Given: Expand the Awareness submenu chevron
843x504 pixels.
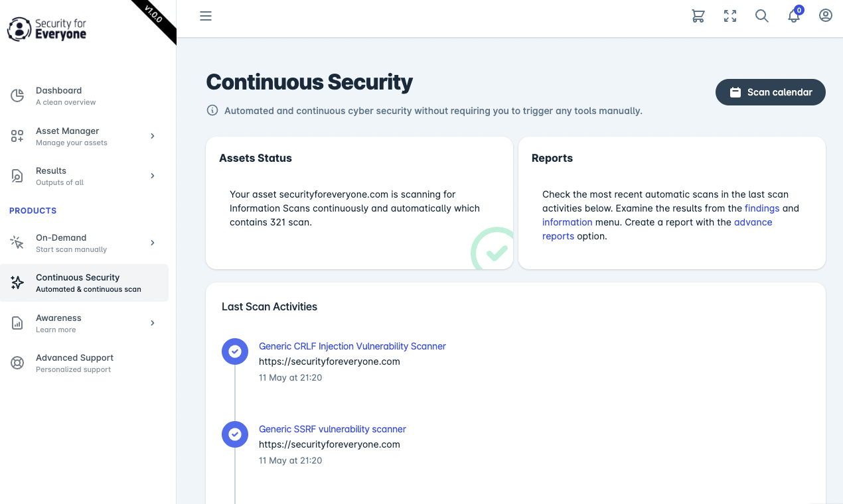Looking at the screenshot, I should (153, 323).
